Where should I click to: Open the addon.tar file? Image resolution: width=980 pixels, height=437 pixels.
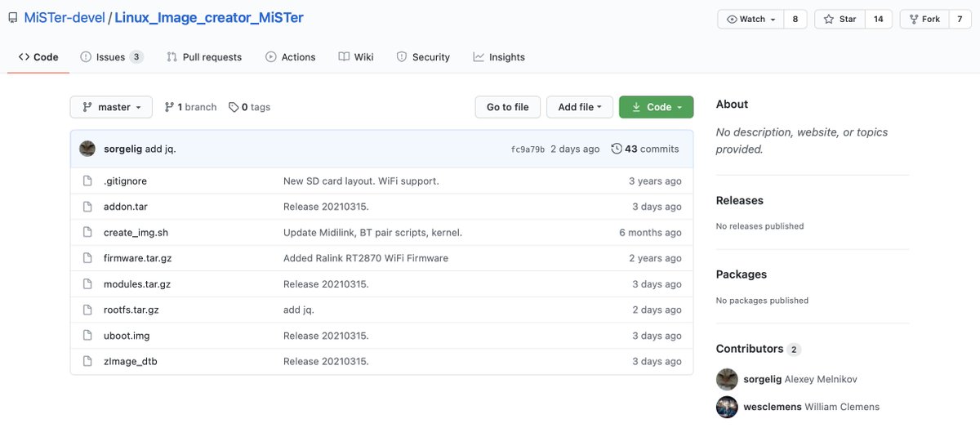(126, 207)
